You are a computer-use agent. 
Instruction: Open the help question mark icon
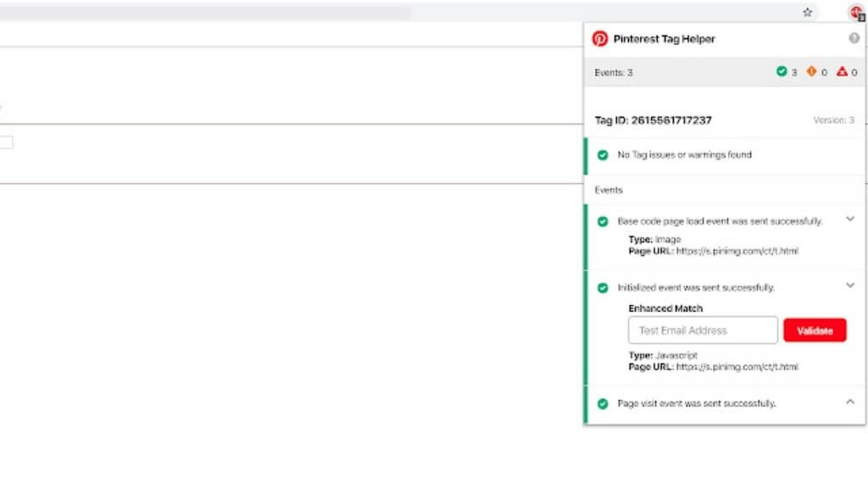pos(854,38)
